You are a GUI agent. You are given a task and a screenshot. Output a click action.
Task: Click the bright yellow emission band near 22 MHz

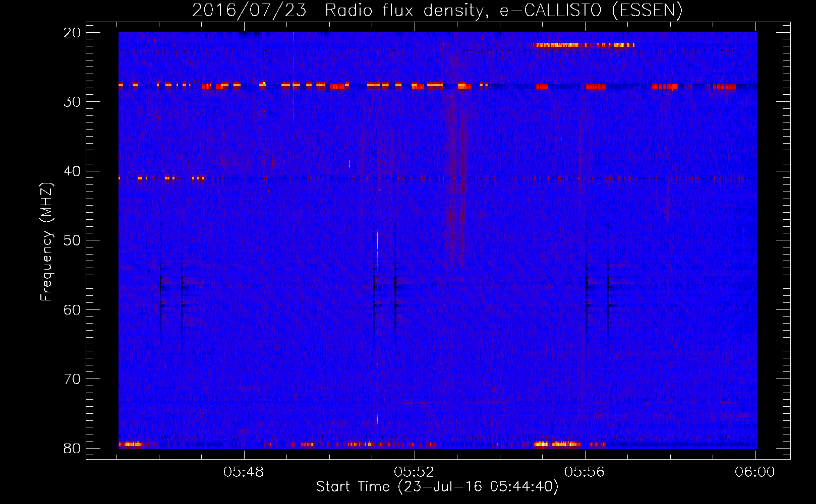pyautogui.click(x=584, y=45)
